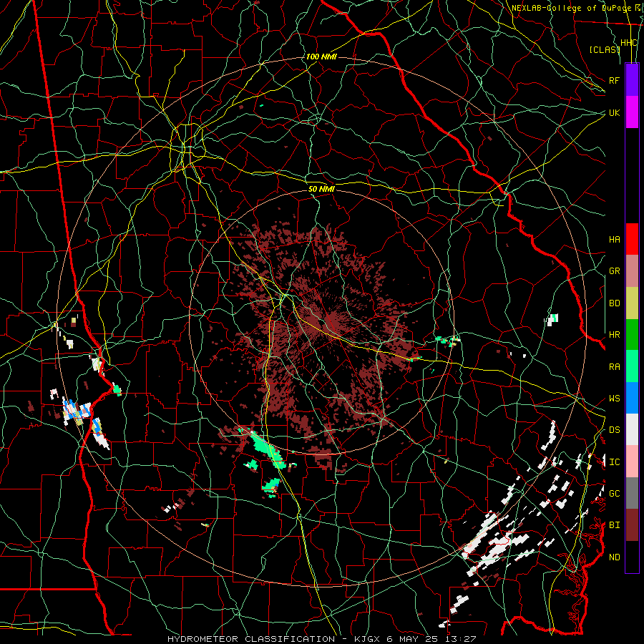644x644 pixels.
Task: Click the HYDROMETEOR CLASSIFICATION title text
Action: pos(251,639)
